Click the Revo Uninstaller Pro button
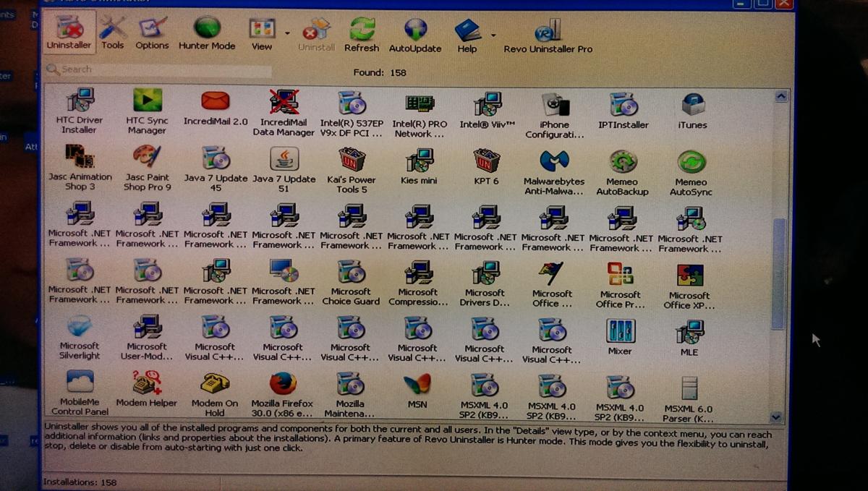Viewport: 868px width, 491px height. [x=548, y=37]
